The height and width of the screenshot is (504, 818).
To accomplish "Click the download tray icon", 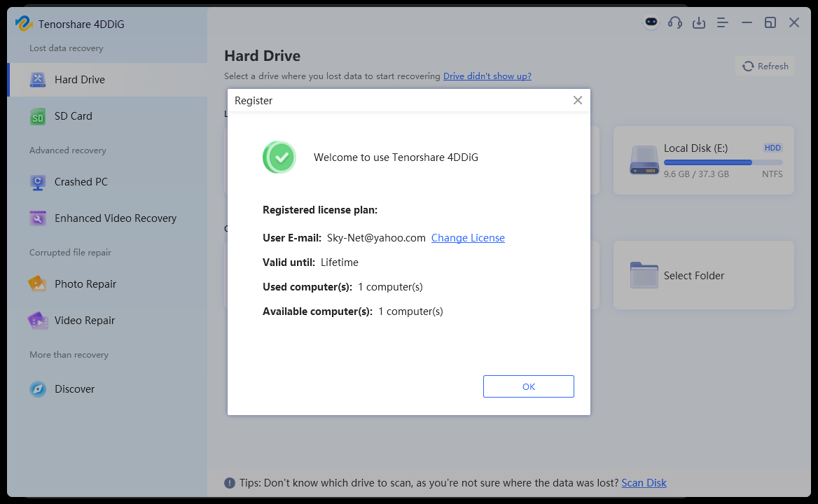I will tap(698, 22).
